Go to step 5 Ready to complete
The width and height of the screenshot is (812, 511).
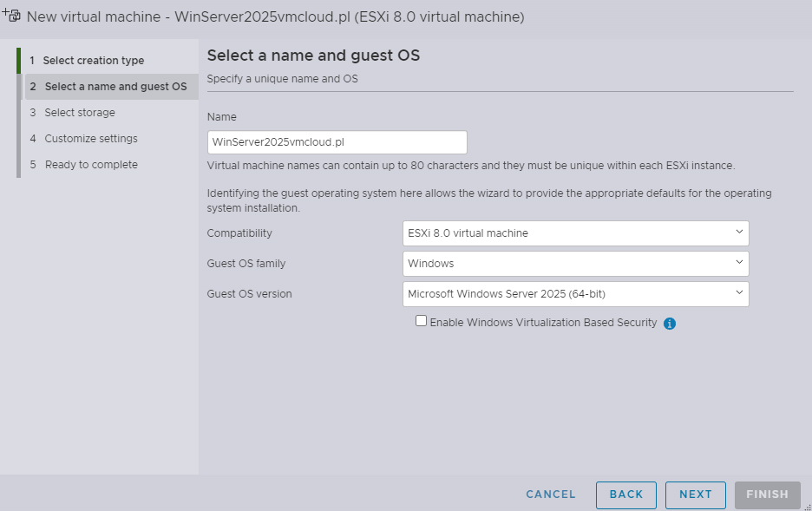click(x=91, y=165)
